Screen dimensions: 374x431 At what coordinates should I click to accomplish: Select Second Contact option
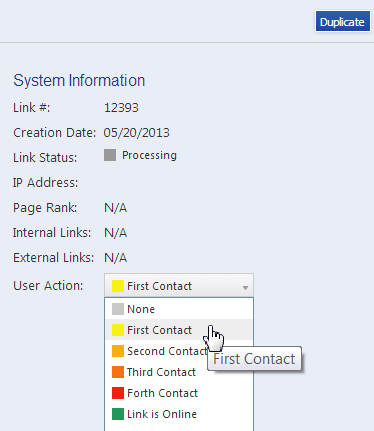pos(179,351)
